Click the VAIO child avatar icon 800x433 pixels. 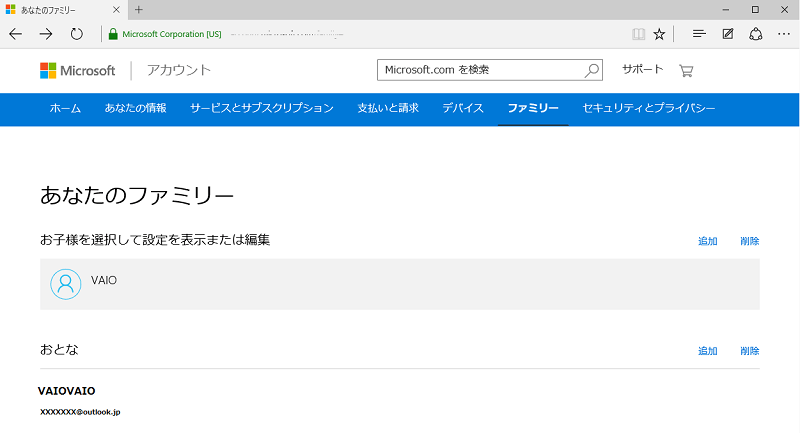click(65, 284)
